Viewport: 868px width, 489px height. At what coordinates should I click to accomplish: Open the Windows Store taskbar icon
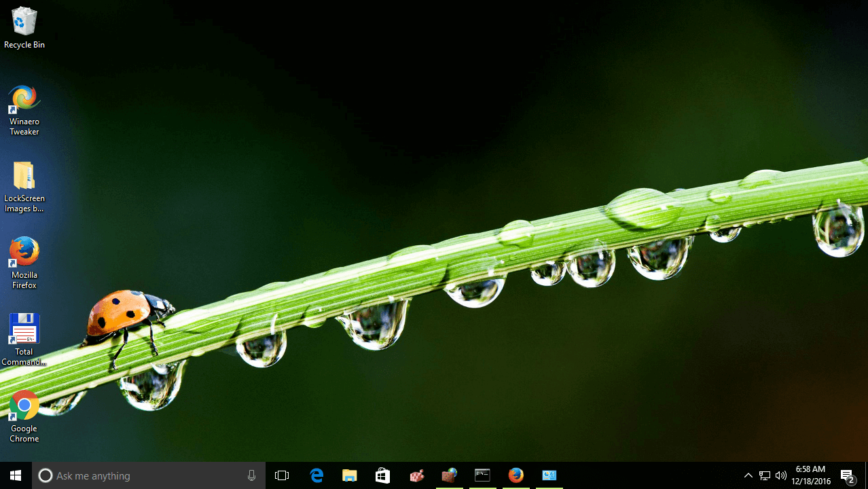click(x=382, y=475)
